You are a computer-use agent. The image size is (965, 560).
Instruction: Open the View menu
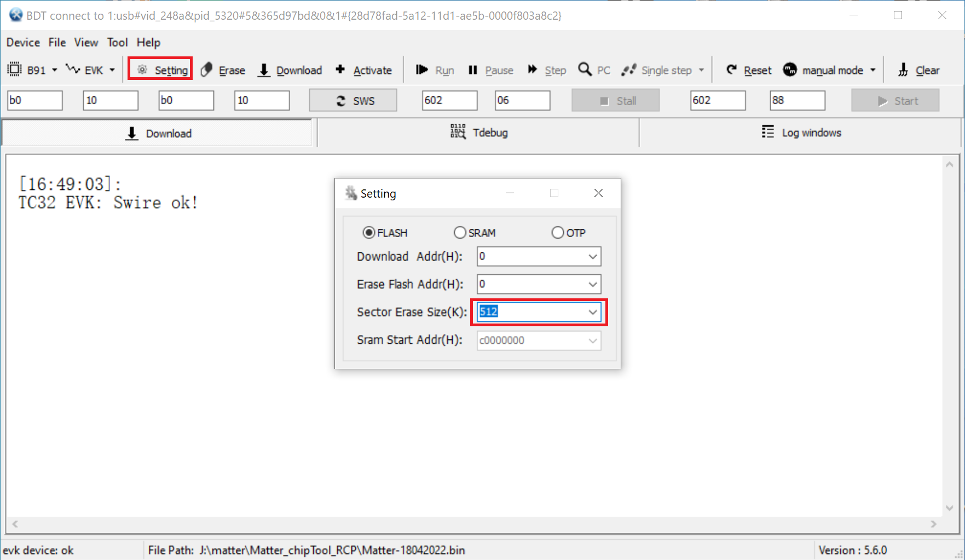pyautogui.click(x=86, y=42)
